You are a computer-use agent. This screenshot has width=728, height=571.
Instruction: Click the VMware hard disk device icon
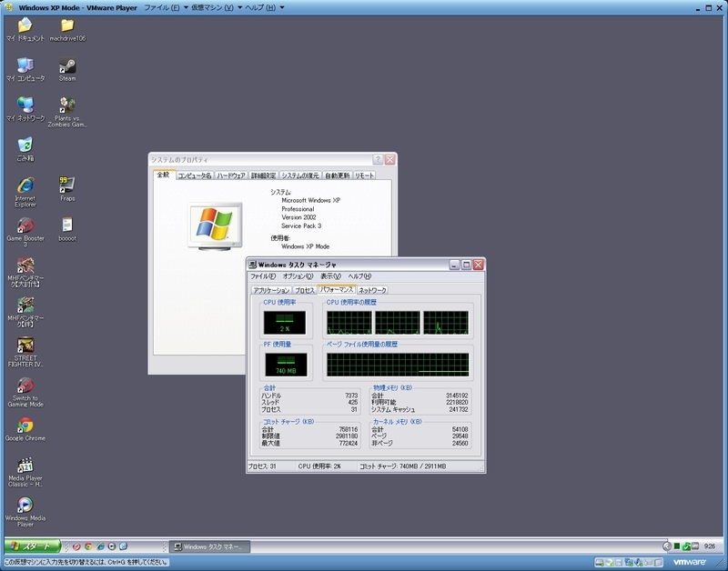point(600,563)
